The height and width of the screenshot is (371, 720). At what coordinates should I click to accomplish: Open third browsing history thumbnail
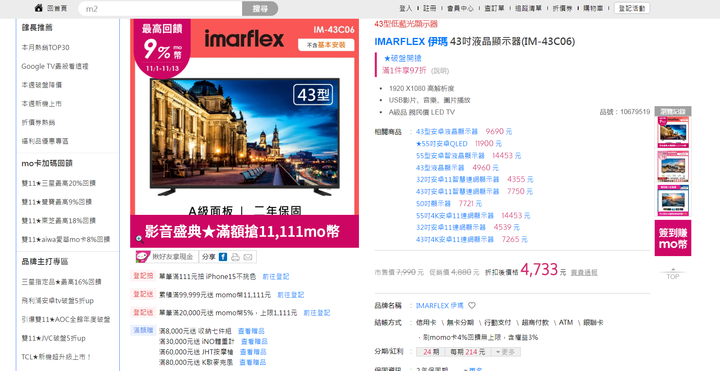click(673, 201)
